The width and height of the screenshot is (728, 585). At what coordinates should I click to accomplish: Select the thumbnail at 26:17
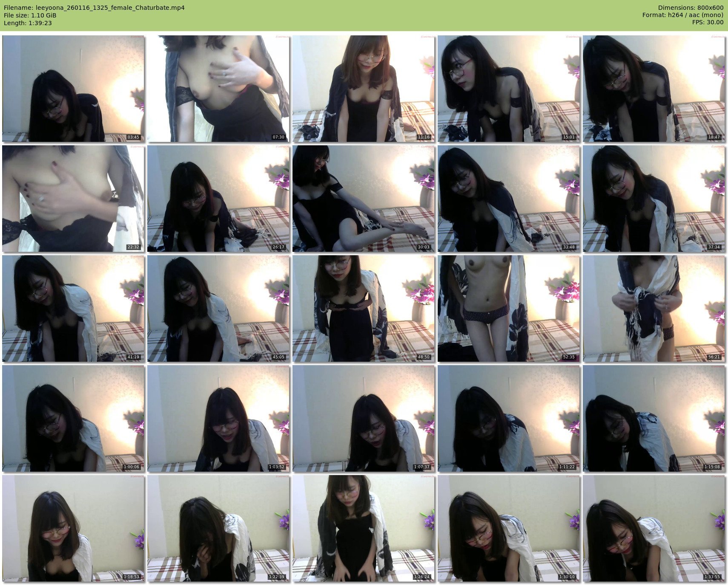(218, 199)
